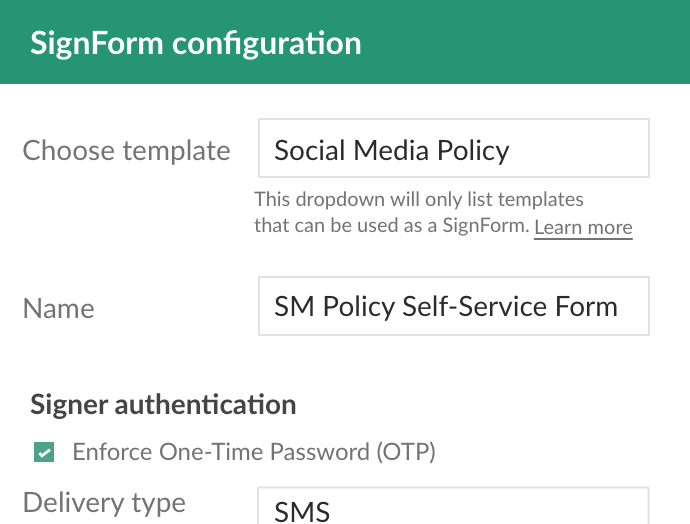This screenshot has width=690, height=524.
Task: Click the Delivery type label
Action: pos(104,502)
